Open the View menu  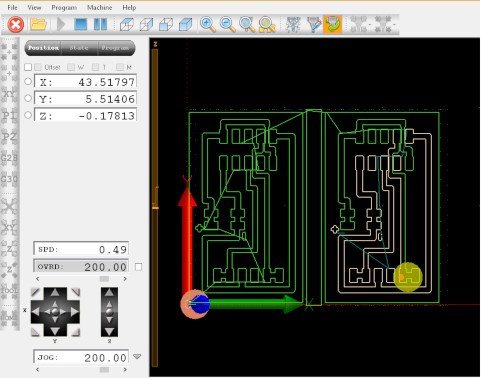pos(34,7)
